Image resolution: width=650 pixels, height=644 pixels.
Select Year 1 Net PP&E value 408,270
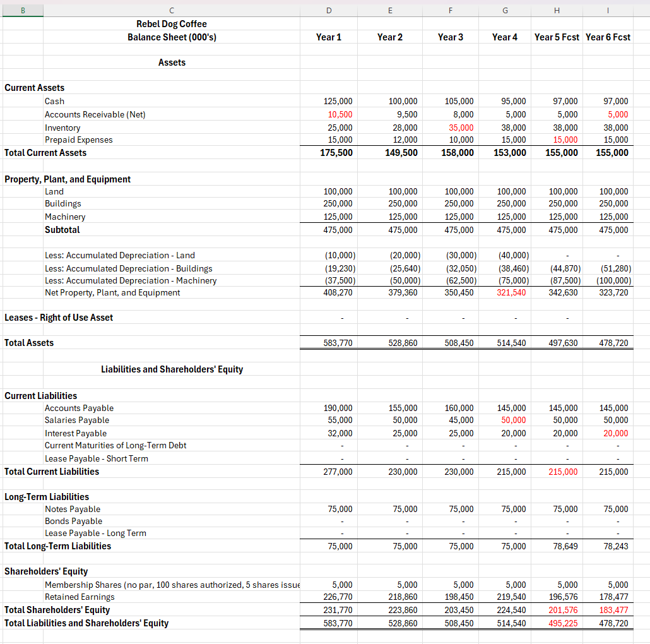(x=338, y=293)
